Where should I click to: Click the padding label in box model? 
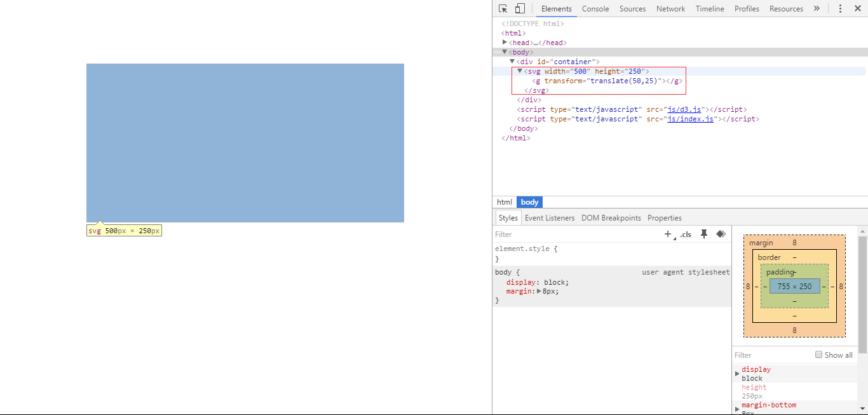[x=780, y=272]
